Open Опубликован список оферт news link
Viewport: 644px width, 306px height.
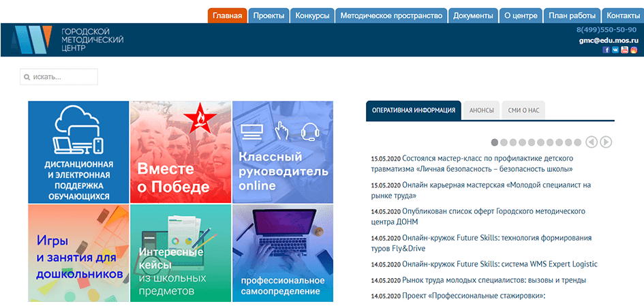click(478, 217)
